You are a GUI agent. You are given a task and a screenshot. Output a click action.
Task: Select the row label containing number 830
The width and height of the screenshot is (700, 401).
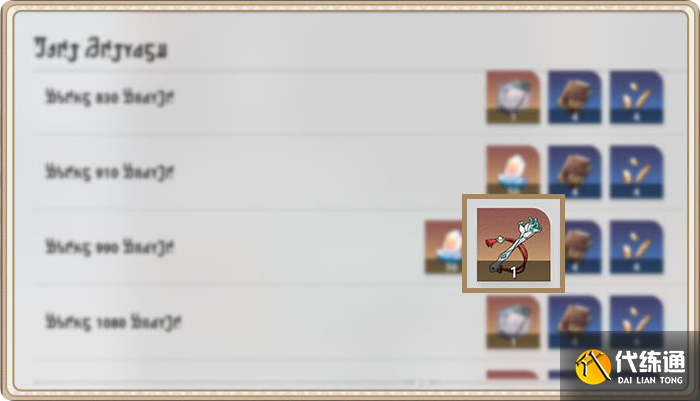click(x=109, y=97)
